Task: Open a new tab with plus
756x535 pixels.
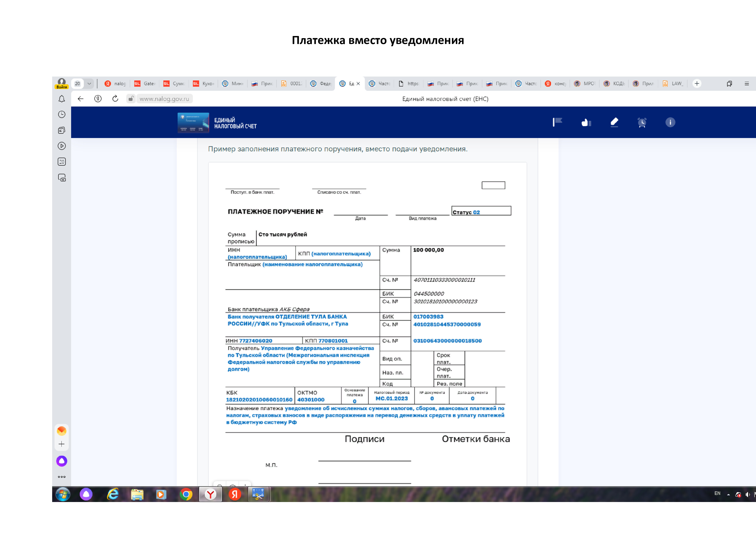Action: click(697, 84)
